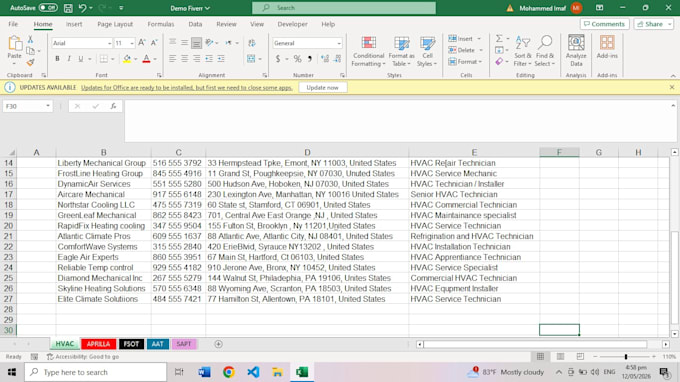Toggle Italic formatting
The width and height of the screenshot is (680, 382).
pos(69,59)
